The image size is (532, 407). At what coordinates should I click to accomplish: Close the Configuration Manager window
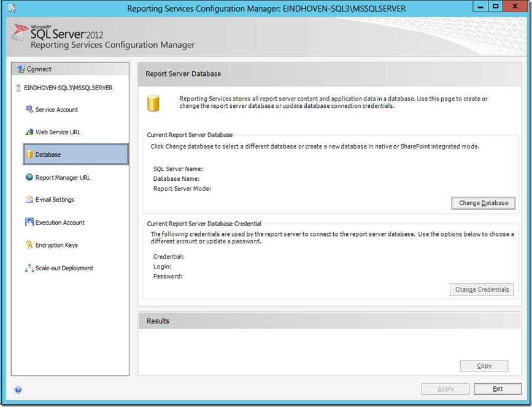(x=515, y=7)
